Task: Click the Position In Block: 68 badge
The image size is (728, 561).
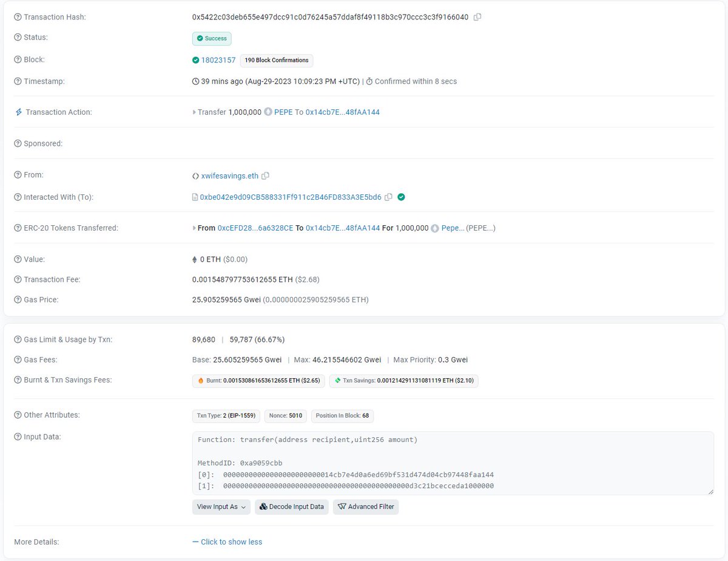Action: [342, 416]
